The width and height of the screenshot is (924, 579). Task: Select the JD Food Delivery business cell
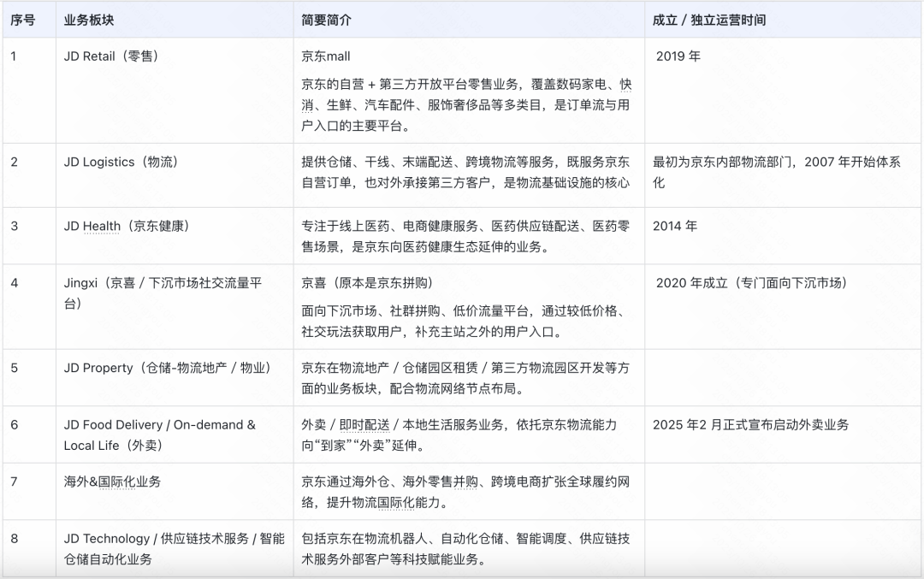(159, 434)
